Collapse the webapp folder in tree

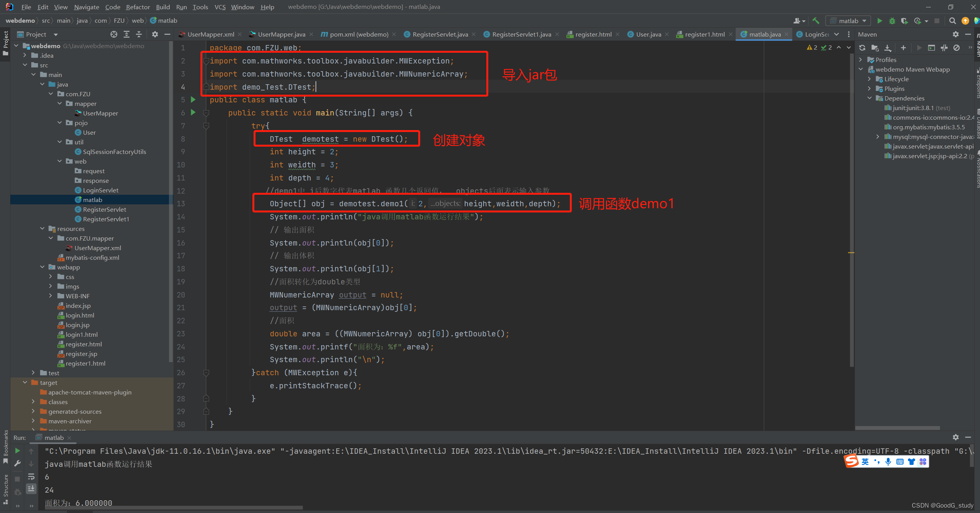(42, 267)
